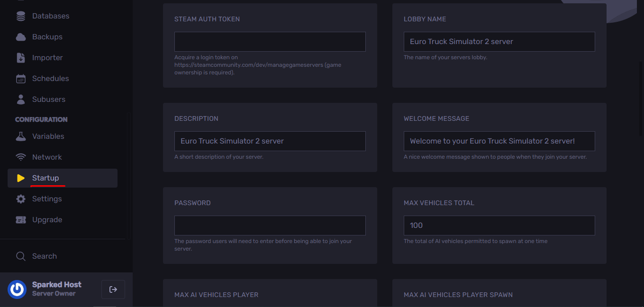The width and height of the screenshot is (644, 307).
Task: Click the welcome message hint text
Action: click(x=495, y=157)
